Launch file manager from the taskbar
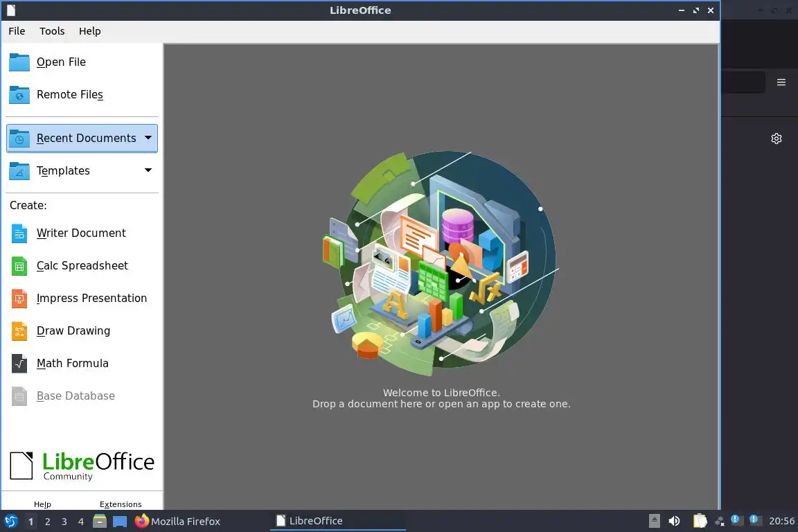The image size is (798, 532). pos(100,522)
